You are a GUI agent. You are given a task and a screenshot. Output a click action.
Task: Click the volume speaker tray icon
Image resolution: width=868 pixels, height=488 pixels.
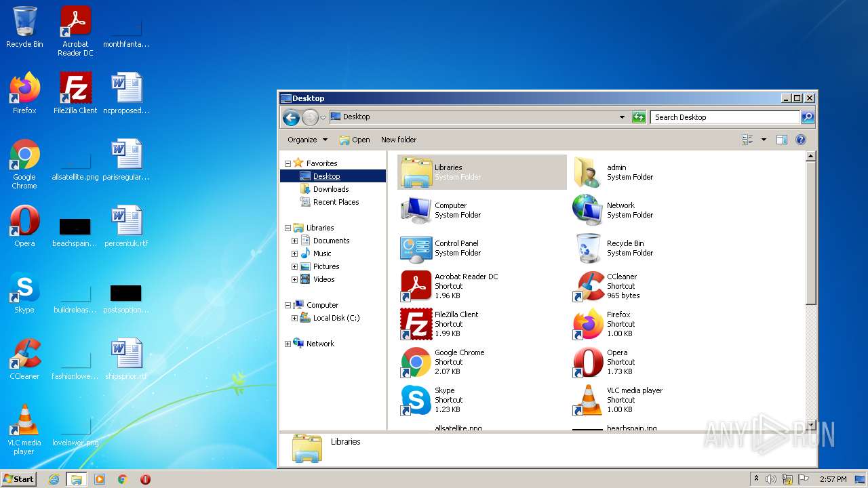click(771, 479)
